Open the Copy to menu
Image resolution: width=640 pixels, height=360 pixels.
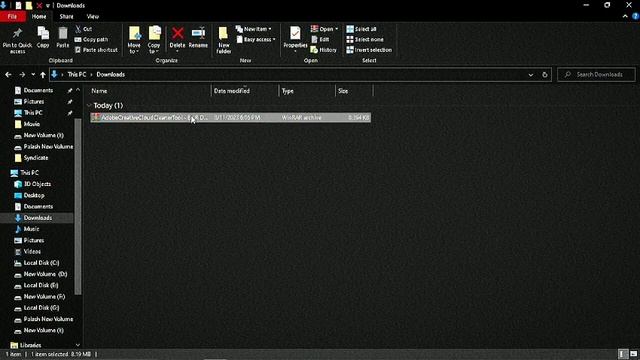[x=154, y=40]
